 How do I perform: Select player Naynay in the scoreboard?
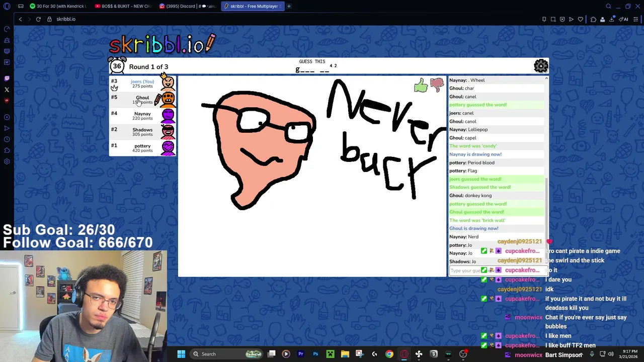point(142,116)
